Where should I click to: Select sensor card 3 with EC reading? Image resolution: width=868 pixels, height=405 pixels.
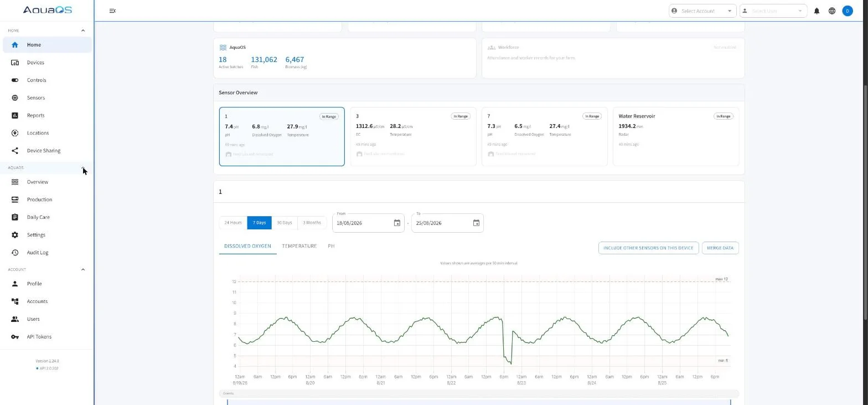click(x=413, y=137)
